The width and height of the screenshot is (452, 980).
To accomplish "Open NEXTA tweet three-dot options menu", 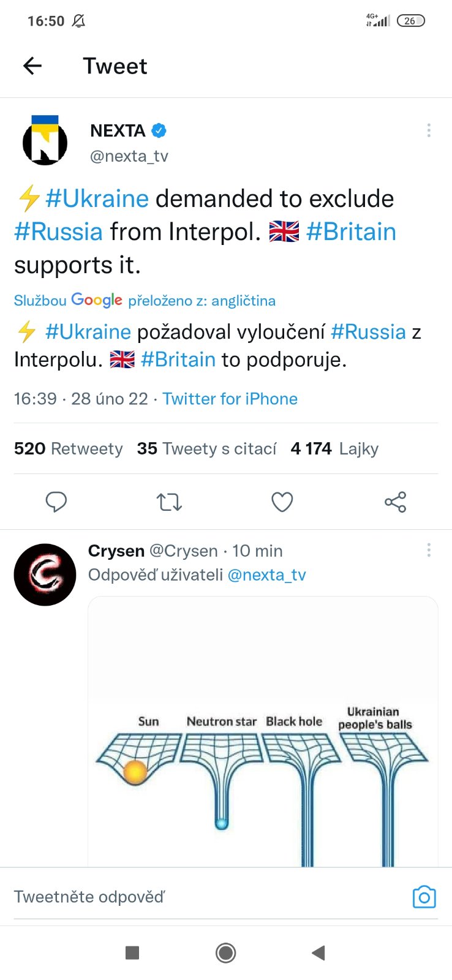I will click(429, 130).
